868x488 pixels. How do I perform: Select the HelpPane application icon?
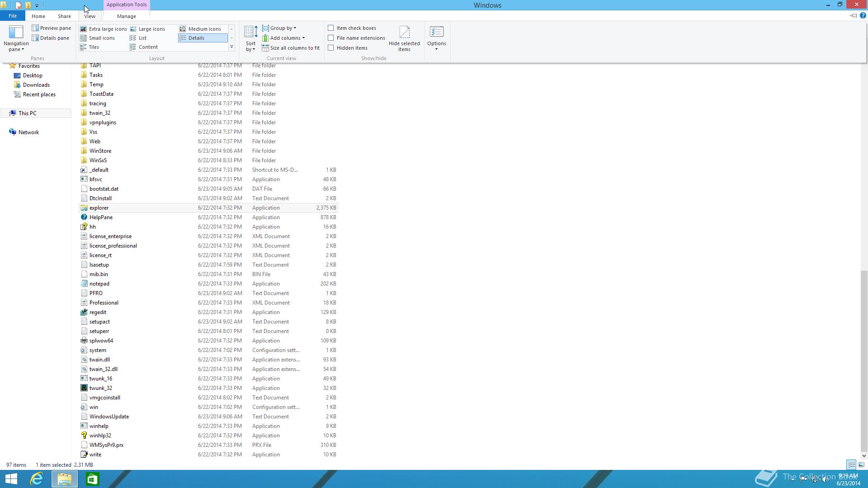pos(84,217)
